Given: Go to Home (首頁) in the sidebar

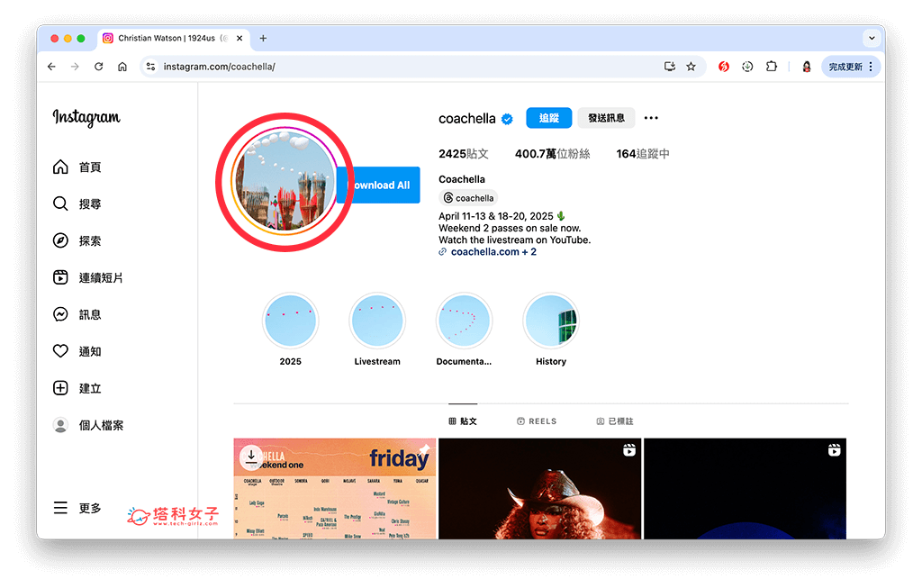Looking at the screenshot, I should pos(77,167).
